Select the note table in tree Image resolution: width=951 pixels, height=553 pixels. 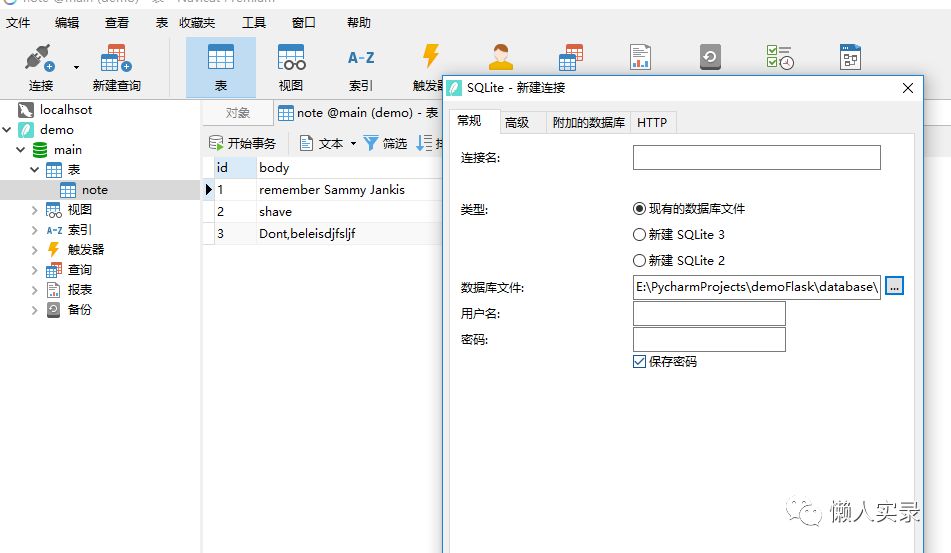[x=95, y=190]
